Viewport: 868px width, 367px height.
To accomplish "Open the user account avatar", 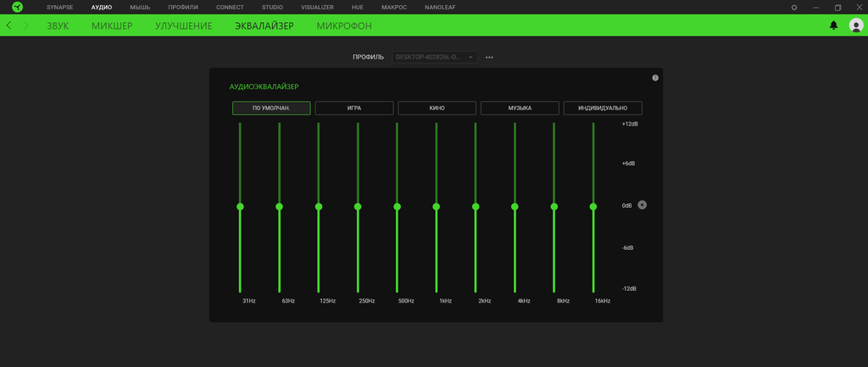I will 856,25.
